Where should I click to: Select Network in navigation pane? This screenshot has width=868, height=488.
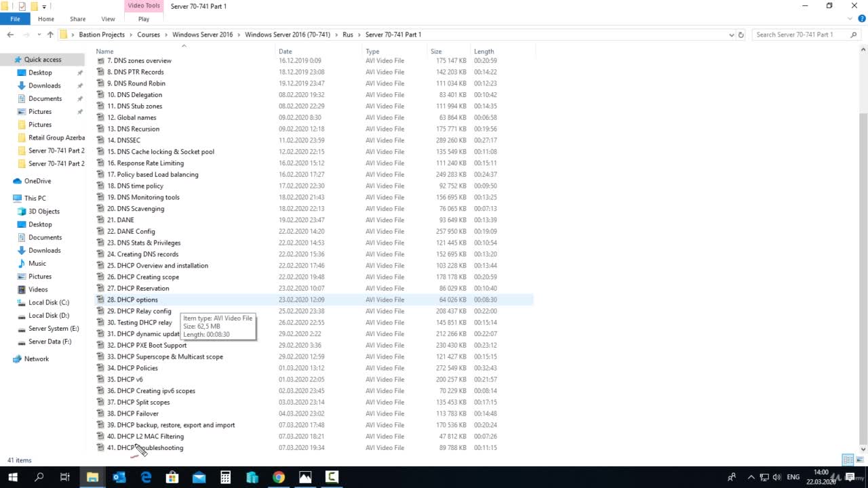(36, 359)
